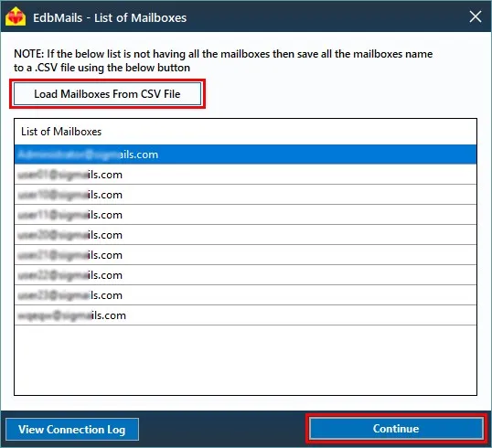Click Load Mailboxes From CSV File button
Image resolution: width=492 pixels, height=448 pixels.
point(107,94)
